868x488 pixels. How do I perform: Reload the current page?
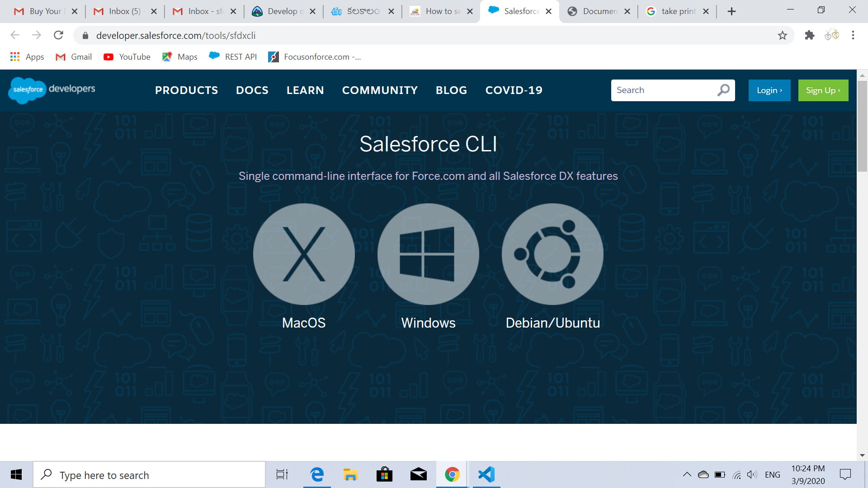[x=58, y=35]
